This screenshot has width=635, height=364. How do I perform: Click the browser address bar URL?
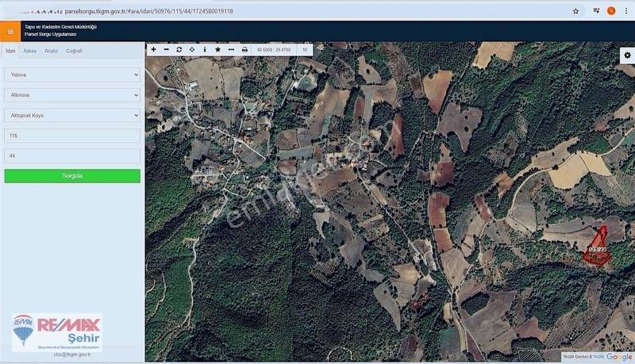[149, 11]
